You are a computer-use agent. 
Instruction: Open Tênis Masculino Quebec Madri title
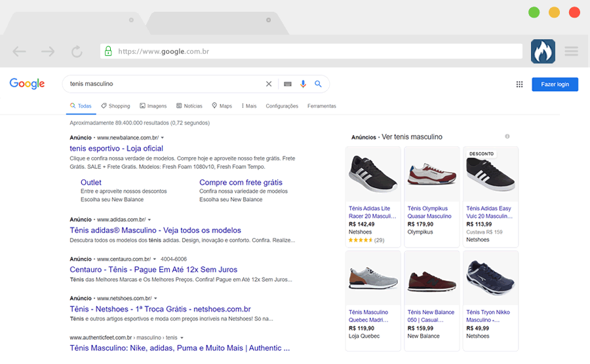[x=368, y=316]
